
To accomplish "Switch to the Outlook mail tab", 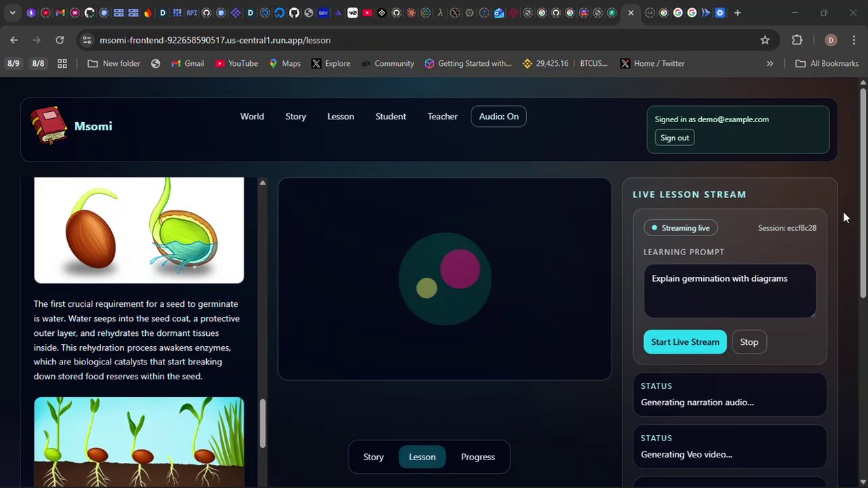I will tap(498, 13).
